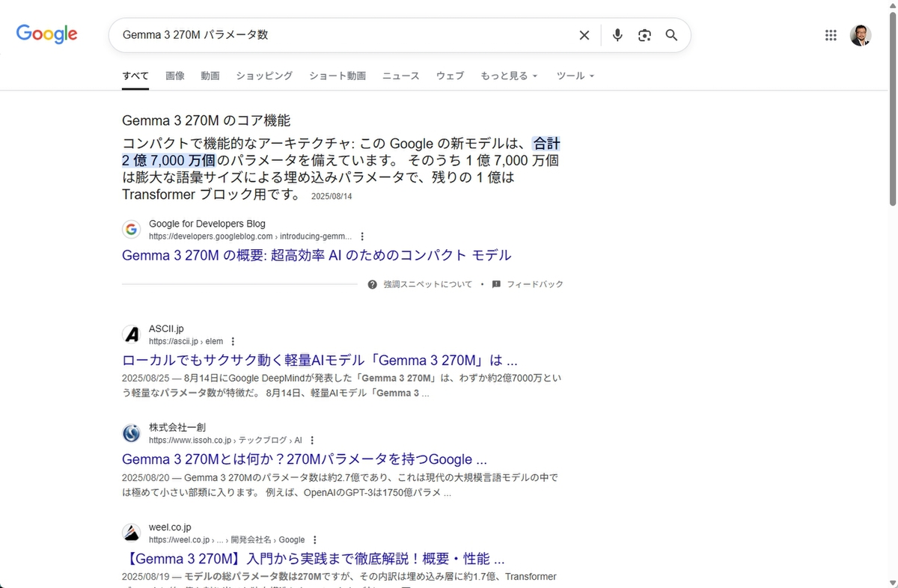This screenshot has height=588, width=898.
Task: Open three-dot menu for 株式会社一創 result
Action: tap(312, 440)
